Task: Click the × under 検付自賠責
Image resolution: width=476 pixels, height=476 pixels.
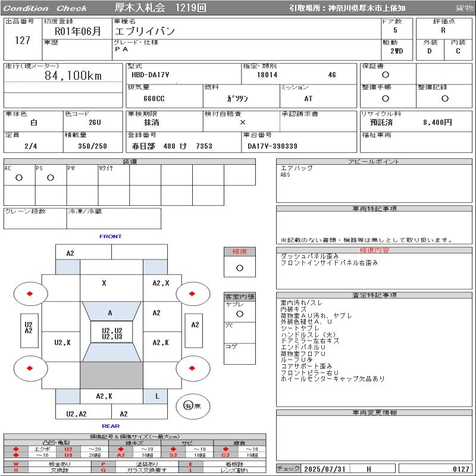Action: pos(243,123)
